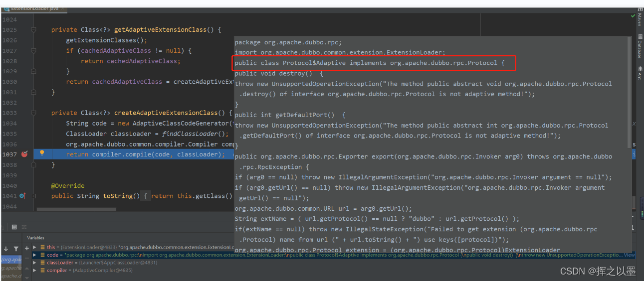The height and width of the screenshot is (281, 644).
Task: Open the Ant tool window
Action: tap(640, 72)
